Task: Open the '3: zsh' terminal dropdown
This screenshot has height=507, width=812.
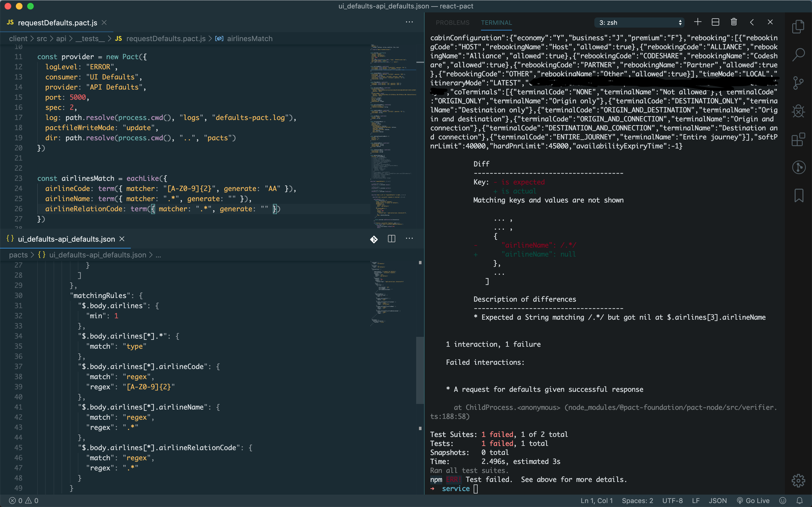Action: coord(640,23)
